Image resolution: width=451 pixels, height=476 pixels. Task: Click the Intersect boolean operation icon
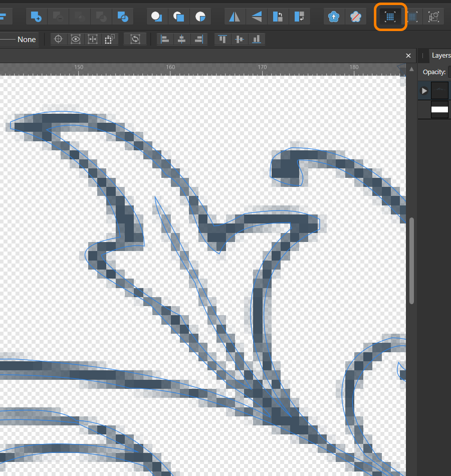pyautogui.click(x=80, y=17)
